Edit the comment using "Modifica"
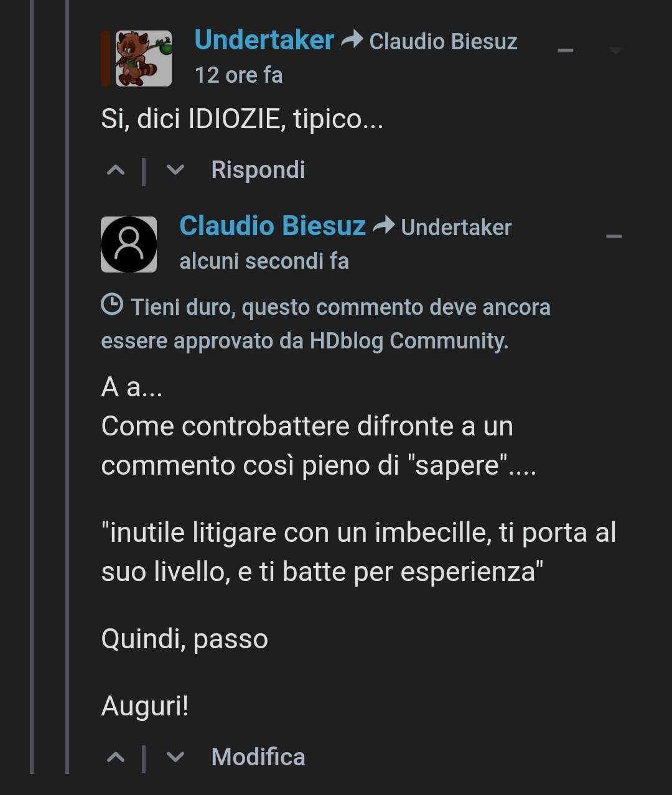The height and width of the screenshot is (795, 672). coord(258,757)
